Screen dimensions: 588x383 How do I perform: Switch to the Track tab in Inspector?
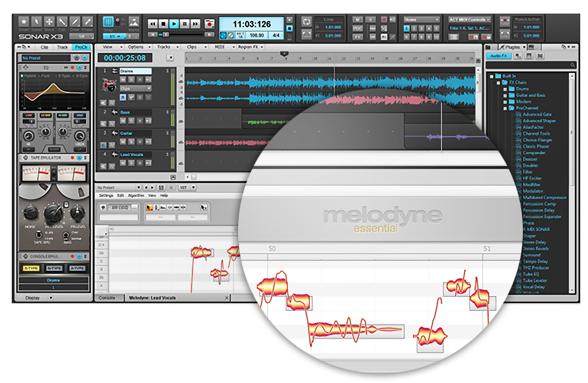pyautogui.click(x=62, y=47)
